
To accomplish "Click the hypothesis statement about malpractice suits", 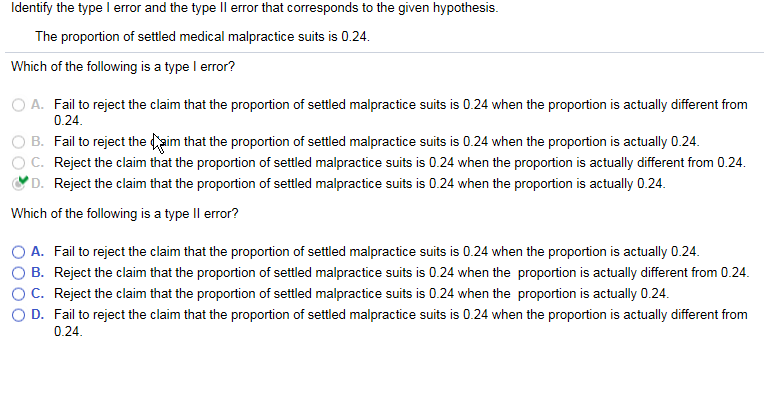I will [202, 37].
